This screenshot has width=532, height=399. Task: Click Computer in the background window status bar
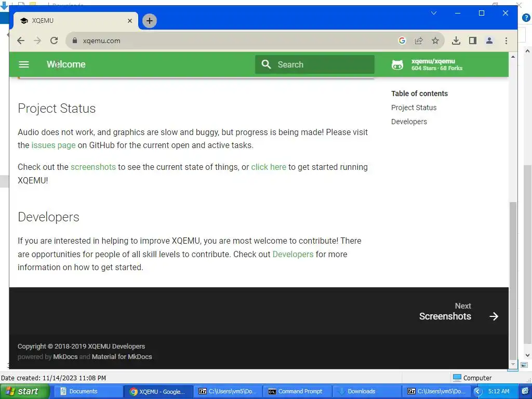472,378
